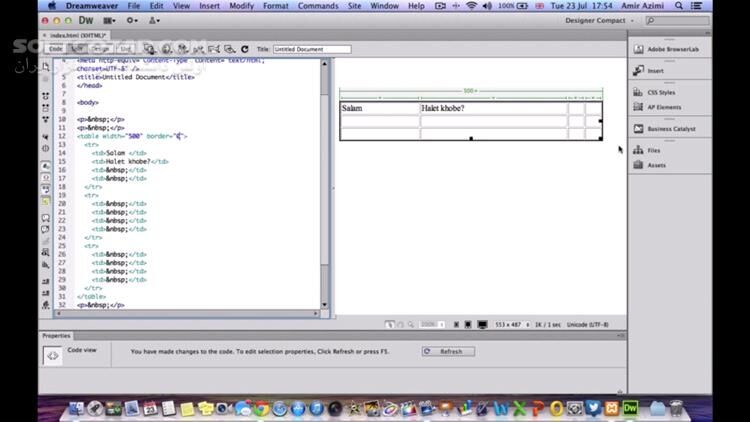Open the CSS Styles panel
750x422 pixels.
point(660,92)
